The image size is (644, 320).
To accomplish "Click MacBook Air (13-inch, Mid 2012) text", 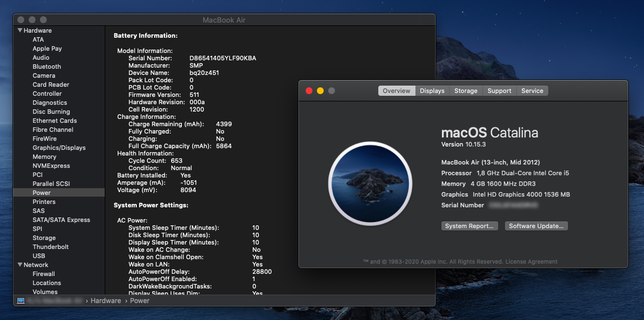I will tap(490, 162).
